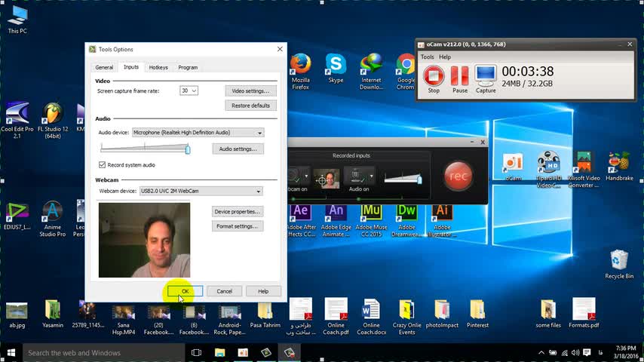Open the This PC desktop icon

point(17,20)
